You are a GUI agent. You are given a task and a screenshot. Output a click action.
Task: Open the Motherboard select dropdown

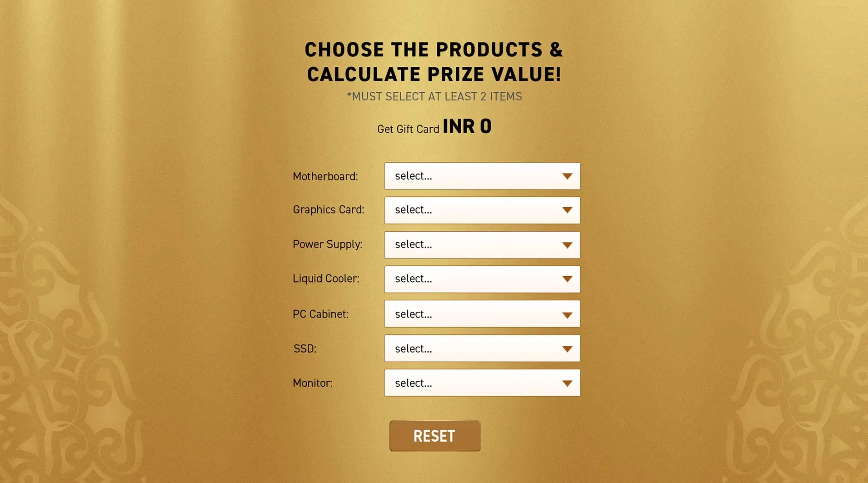point(482,176)
